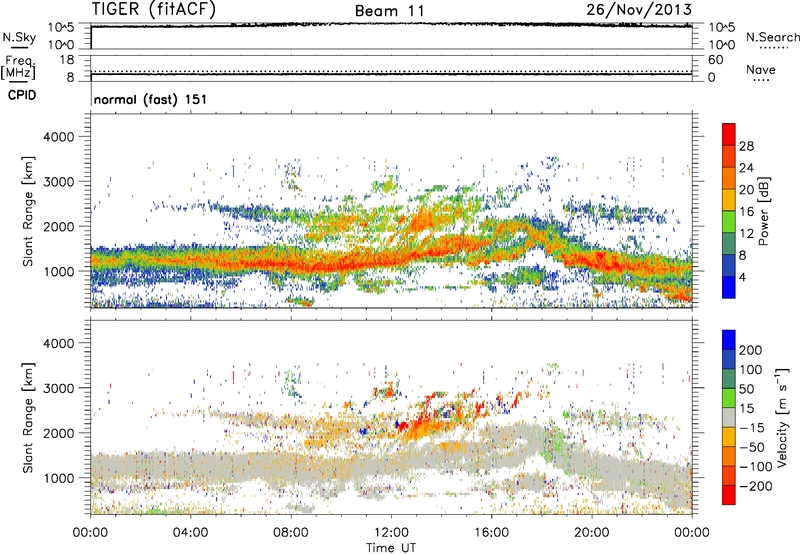Click the '4000' tick on power panel

[x=58, y=137]
